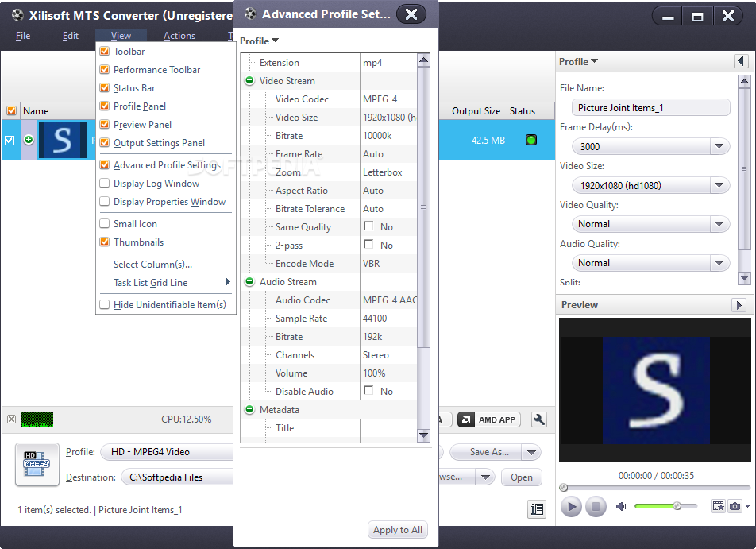This screenshot has width=756, height=549.
Task: Open Audio Quality dropdown
Action: click(x=719, y=263)
